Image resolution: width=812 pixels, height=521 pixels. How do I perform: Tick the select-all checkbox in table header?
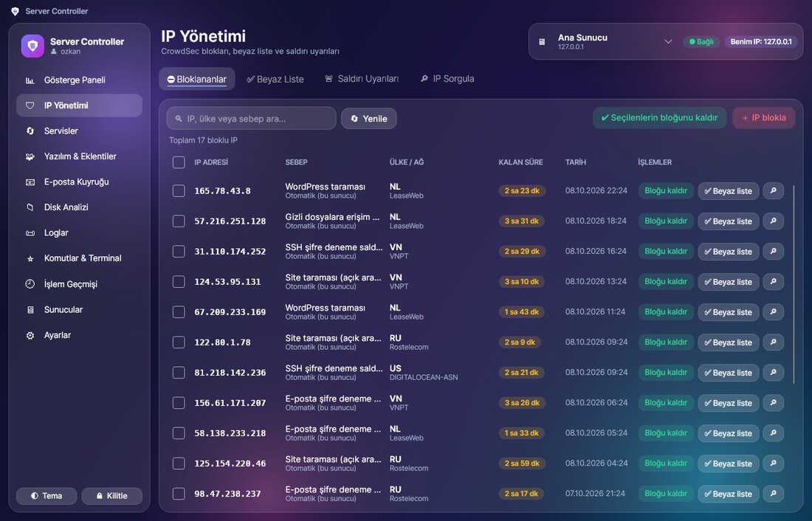click(x=179, y=162)
